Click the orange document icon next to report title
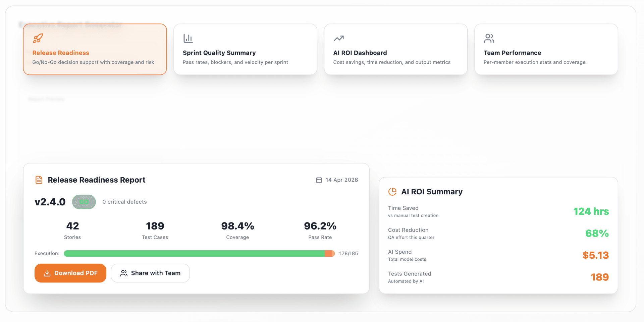The height and width of the screenshot is (322, 644). [39, 180]
